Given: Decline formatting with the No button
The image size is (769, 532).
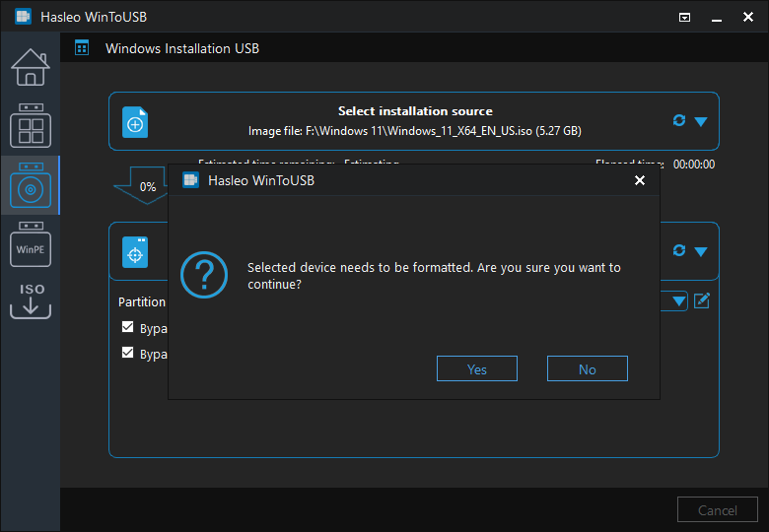Looking at the screenshot, I should (587, 368).
